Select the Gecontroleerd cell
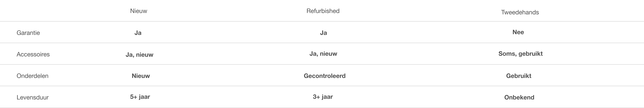 point(325,76)
